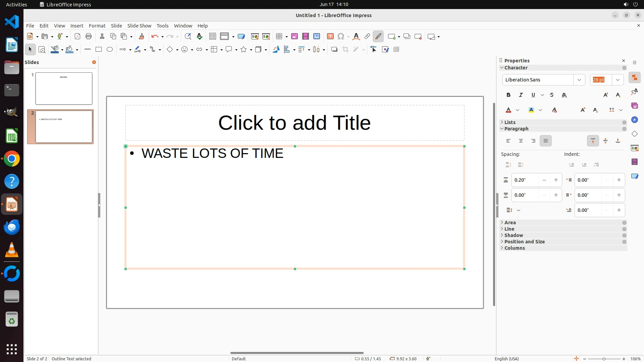Open the Insert Table toolbar icon
Screen dimensions: 644x362
[279, 37]
